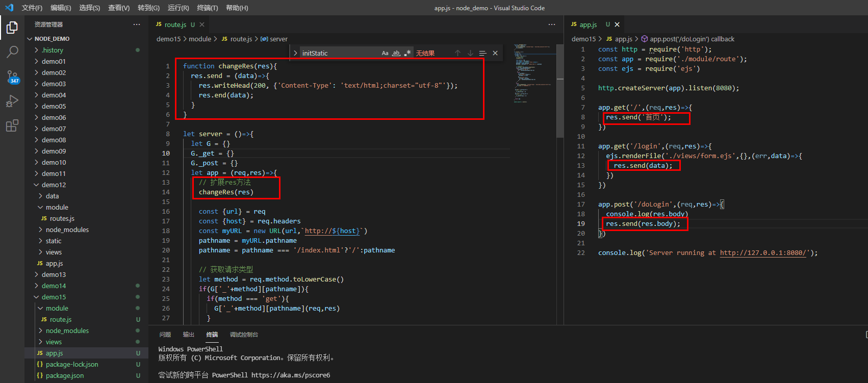The height and width of the screenshot is (383, 868).
Task: Expand the demo13 folder
Action: [86, 274]
